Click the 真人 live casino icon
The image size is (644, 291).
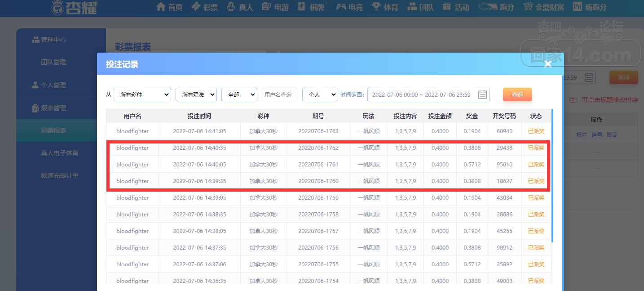point(231,7)
